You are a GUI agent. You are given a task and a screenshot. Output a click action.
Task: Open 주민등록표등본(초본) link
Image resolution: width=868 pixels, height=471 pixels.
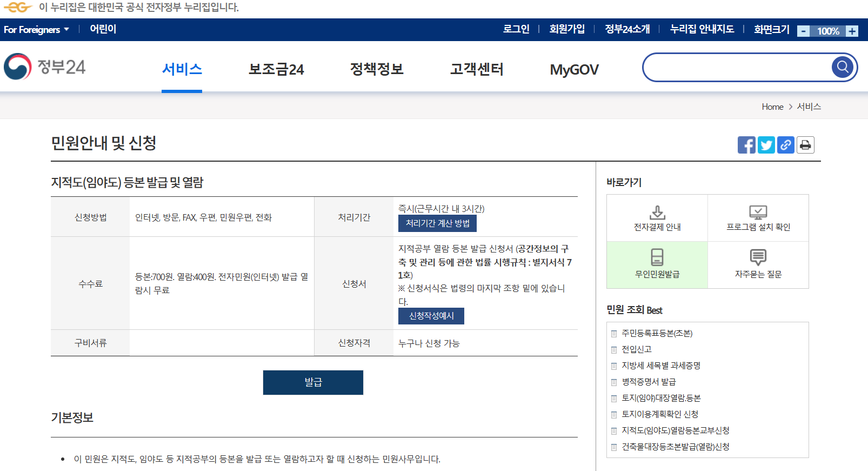pos(657,333)
